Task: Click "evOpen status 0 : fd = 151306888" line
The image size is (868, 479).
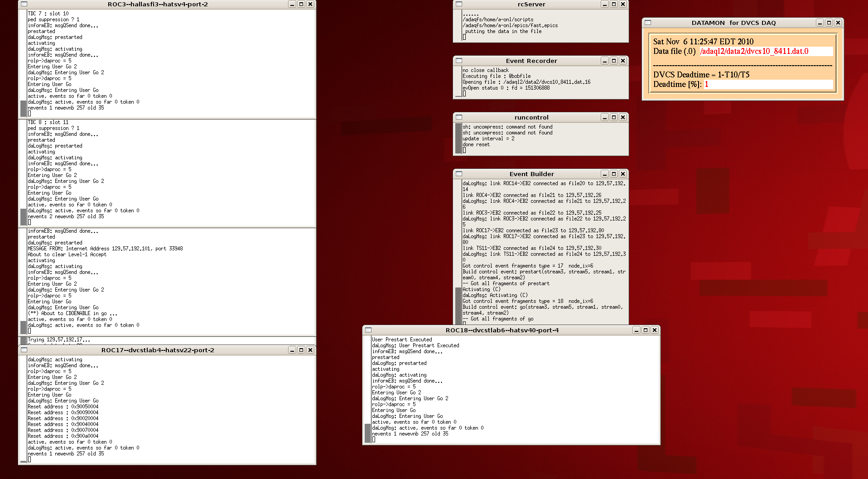Action: click(x=506, y=88)
